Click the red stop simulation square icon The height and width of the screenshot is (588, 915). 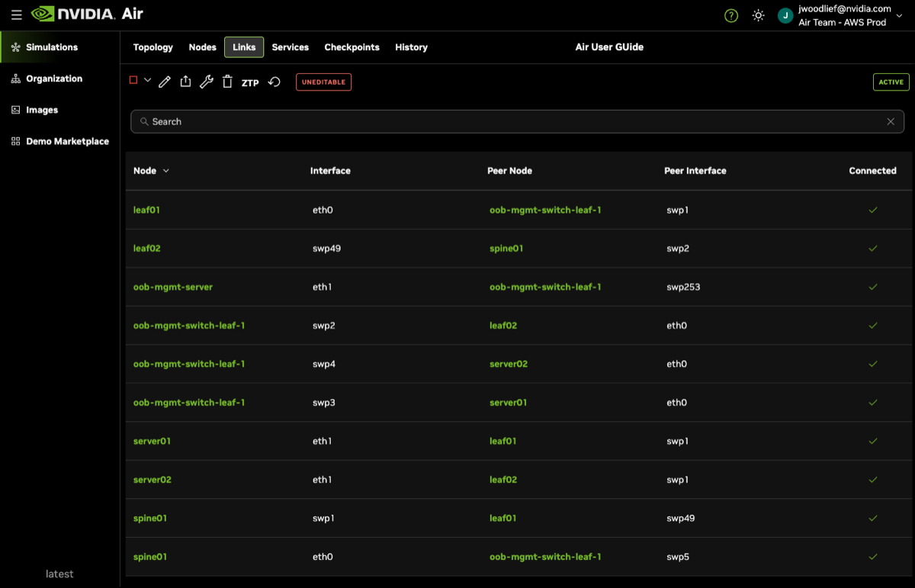click(133, 80)
